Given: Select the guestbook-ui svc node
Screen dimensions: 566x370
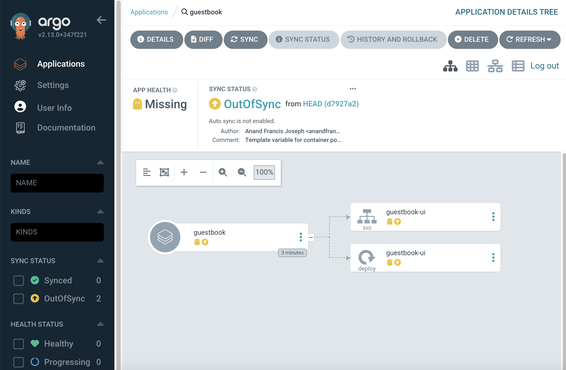Looking at the screenshot, I should coord(425,217).
